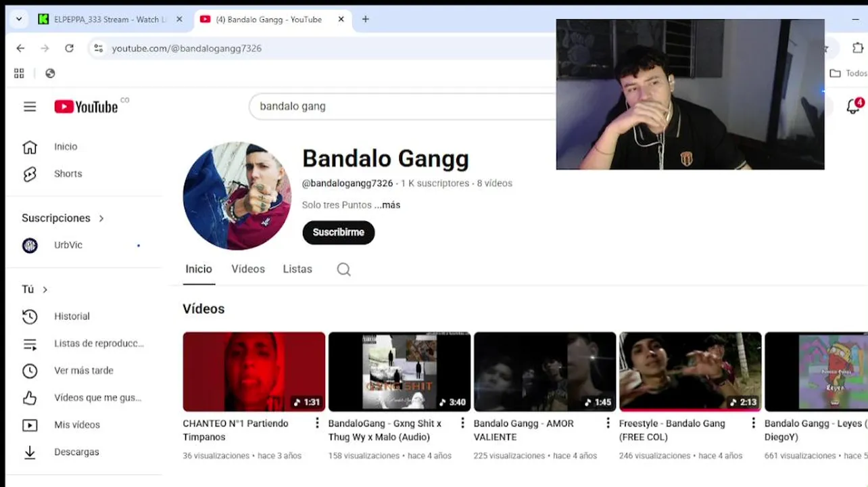The height and width of the screenshot is (487, 868).
Task: Click the Shorts icon in sidebar
Action: [x=30, y=174]
